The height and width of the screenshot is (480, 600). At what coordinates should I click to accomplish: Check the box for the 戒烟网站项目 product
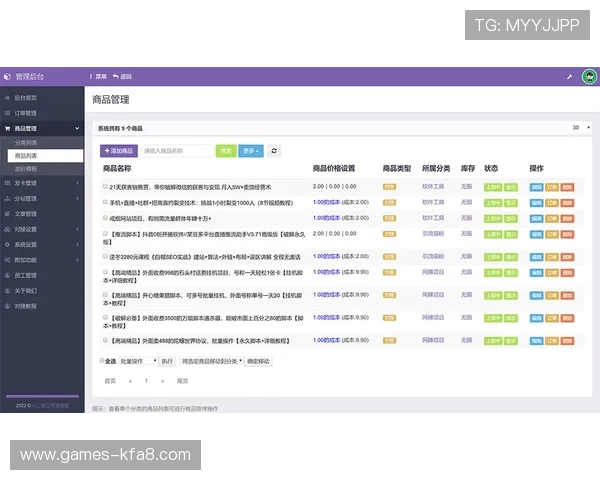(x=105, y=218)
